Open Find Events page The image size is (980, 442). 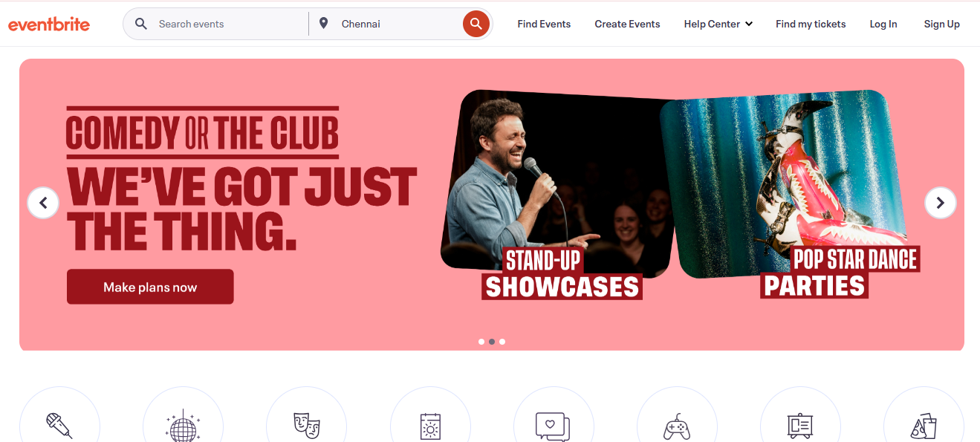(544, 23)
